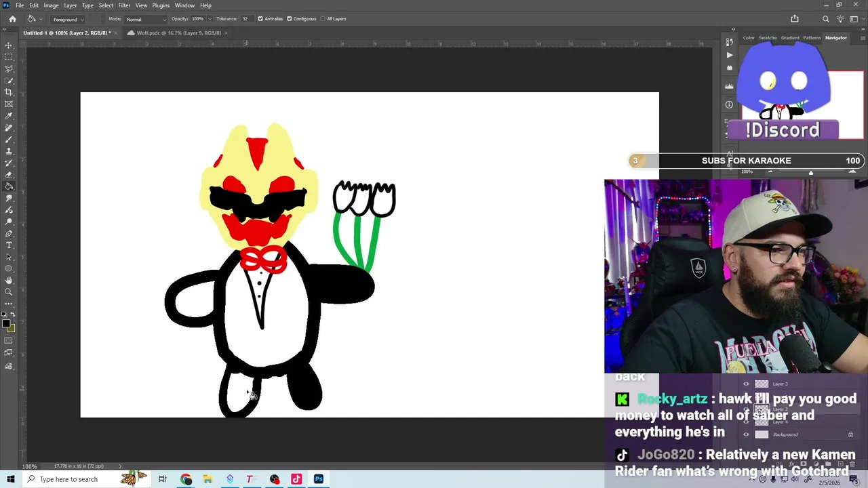Open the Image menu

click(51, 5)
